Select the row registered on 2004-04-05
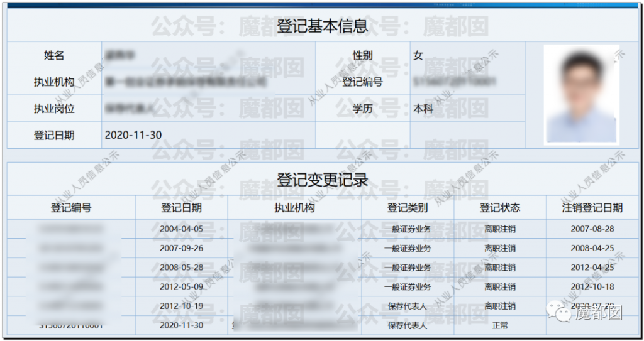 tap(181, 229)
